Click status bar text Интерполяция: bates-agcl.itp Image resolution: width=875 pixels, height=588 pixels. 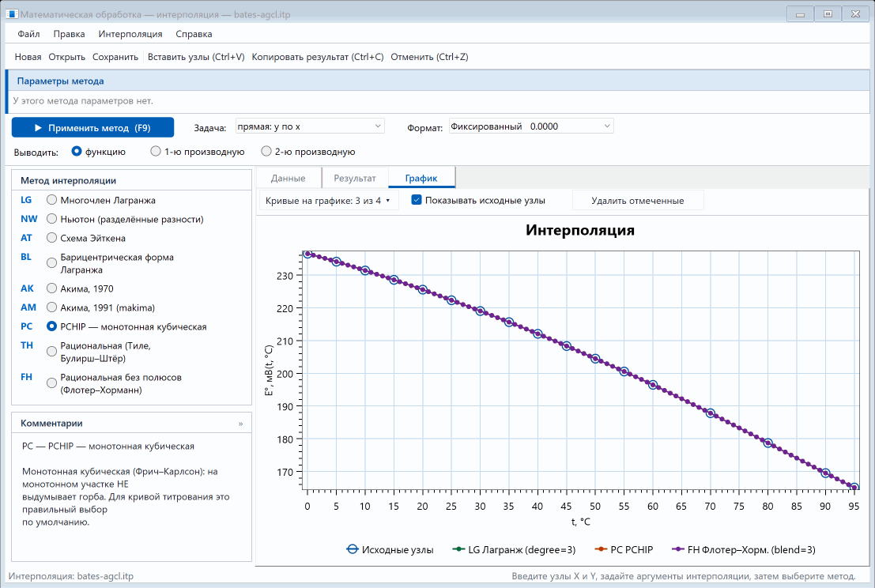point(71,576)
